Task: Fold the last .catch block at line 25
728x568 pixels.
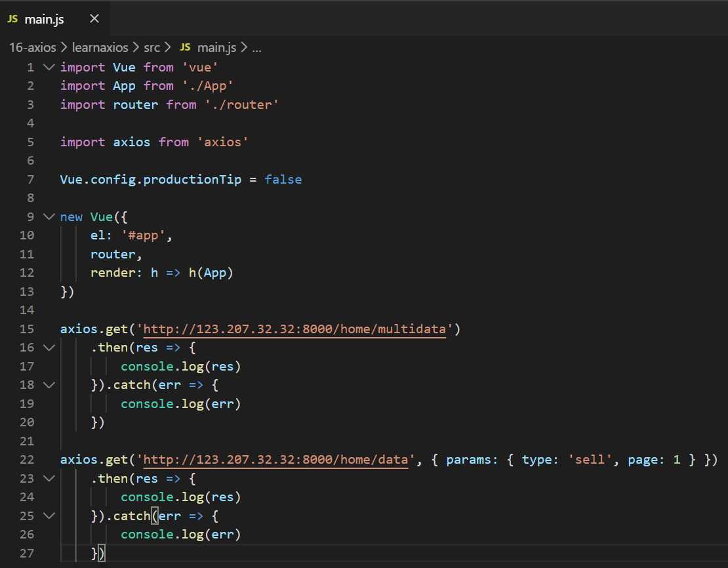Action: (49, 516)
